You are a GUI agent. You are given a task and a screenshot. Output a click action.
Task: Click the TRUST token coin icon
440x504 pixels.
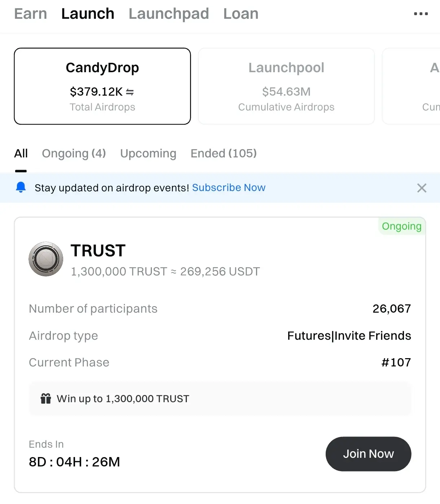(46, 259)
